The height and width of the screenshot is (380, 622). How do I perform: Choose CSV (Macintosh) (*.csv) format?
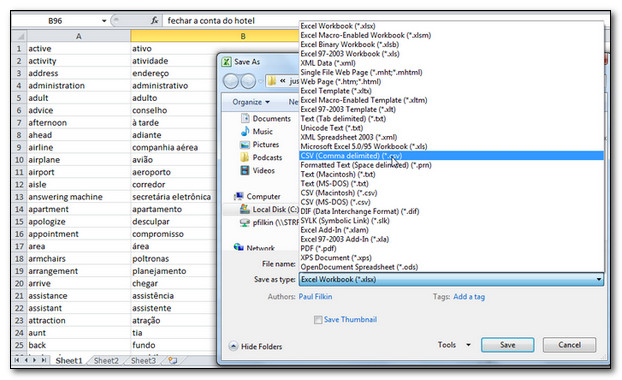(451, 193)
